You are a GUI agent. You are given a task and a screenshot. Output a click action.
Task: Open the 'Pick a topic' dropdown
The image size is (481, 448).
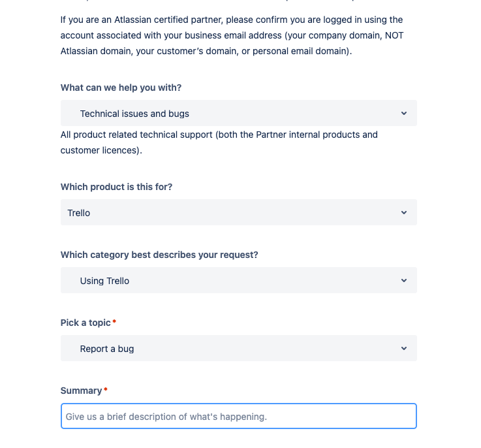[238, 349]
